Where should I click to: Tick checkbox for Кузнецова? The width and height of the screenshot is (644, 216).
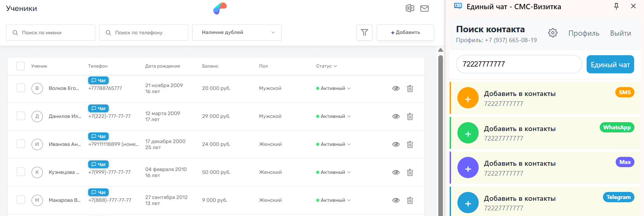(21, 172)
